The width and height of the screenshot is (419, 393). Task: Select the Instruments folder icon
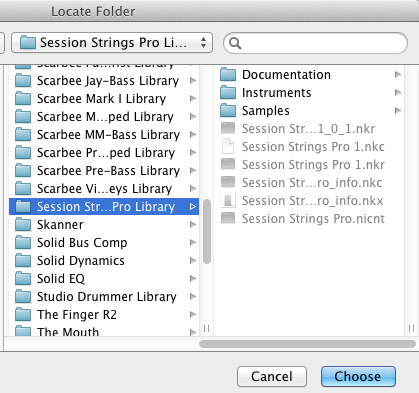[228, 92]
